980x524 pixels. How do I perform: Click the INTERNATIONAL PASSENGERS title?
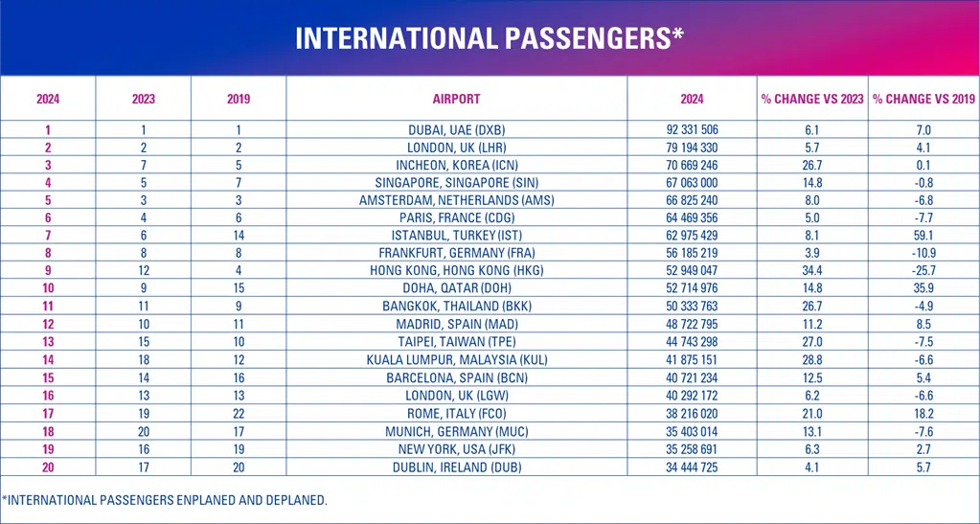[490, 38]
